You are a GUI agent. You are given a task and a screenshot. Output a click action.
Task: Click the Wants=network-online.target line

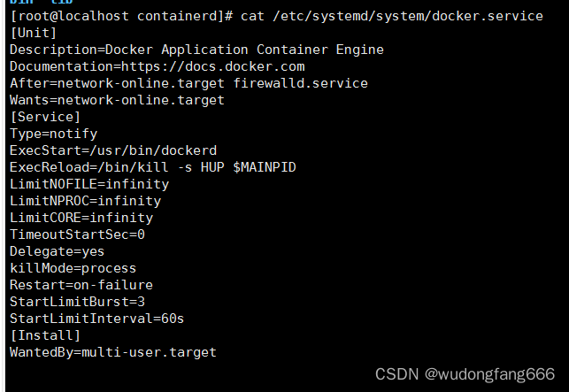pos(117,100)
